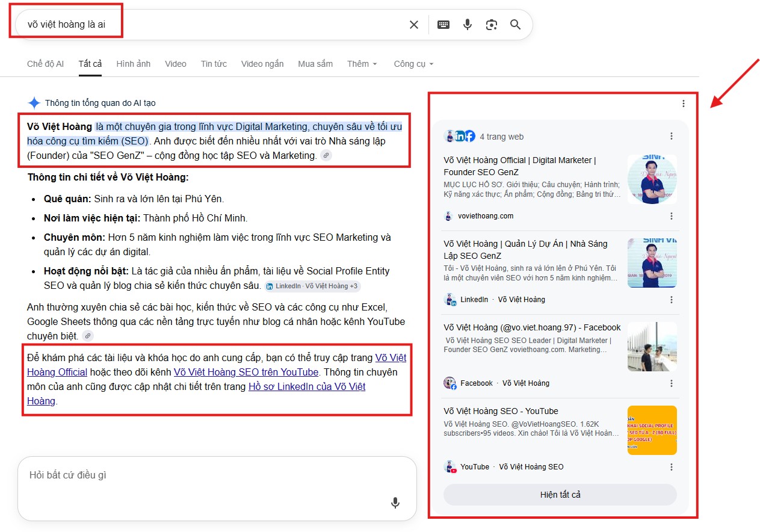This screenshot has height=532, width=760.
Task: Click microphone icon in Hỏi bất cứ điều gì box
Action: [395, 503]
